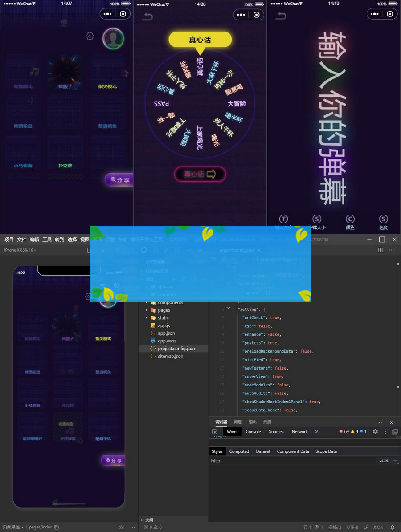Open debugger settings gear icon

point(375,431)
